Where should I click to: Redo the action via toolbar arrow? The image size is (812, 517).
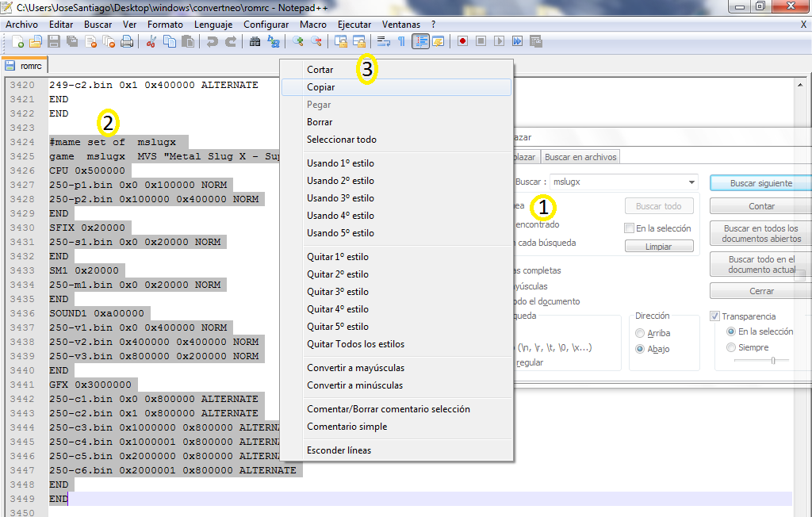(x=231, y=41)
